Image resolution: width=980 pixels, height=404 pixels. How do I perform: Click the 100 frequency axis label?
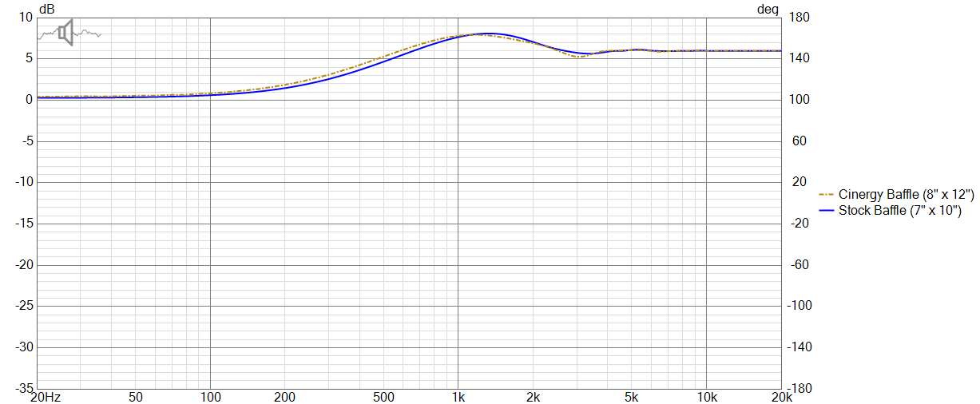[210, 397]
